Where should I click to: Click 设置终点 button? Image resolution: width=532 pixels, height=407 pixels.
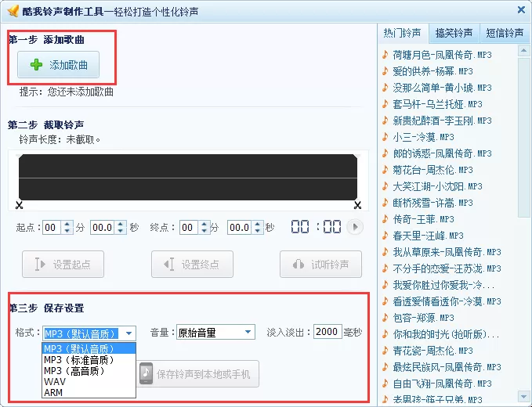pos(193,265)
